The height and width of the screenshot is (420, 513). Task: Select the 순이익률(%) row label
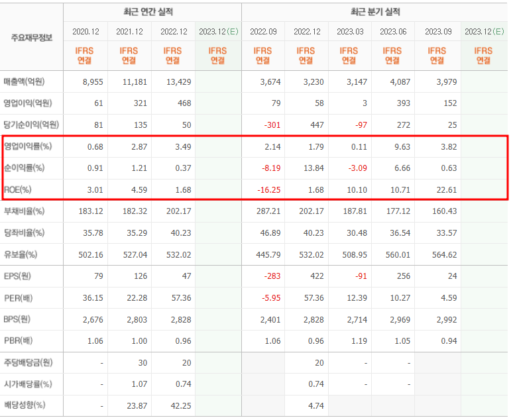coord(25,168)
